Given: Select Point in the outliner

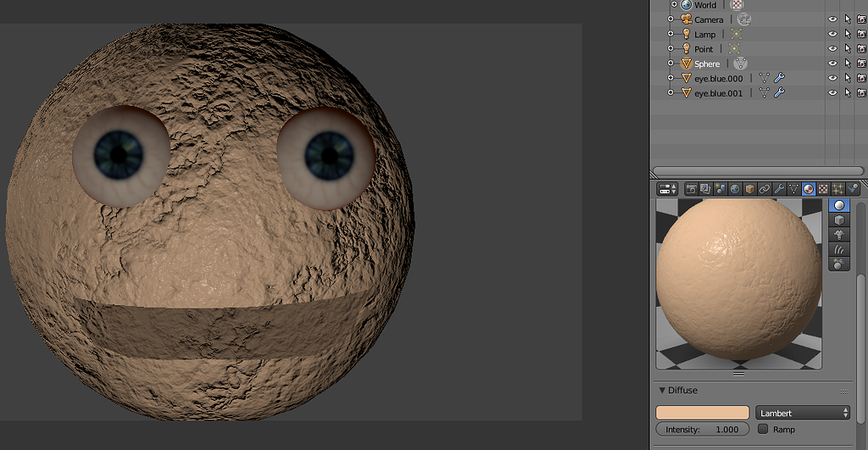Looking at the screenshot, I should click(704, 49).
